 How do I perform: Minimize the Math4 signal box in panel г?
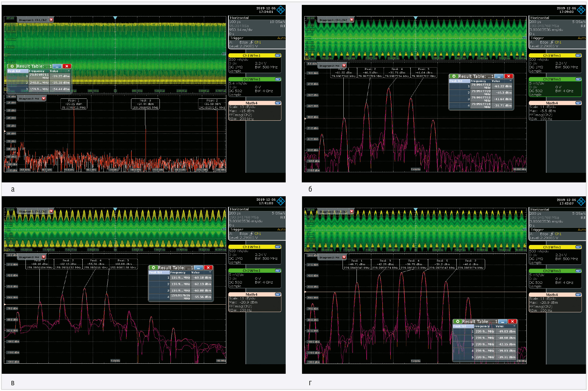tap(578, 295)
